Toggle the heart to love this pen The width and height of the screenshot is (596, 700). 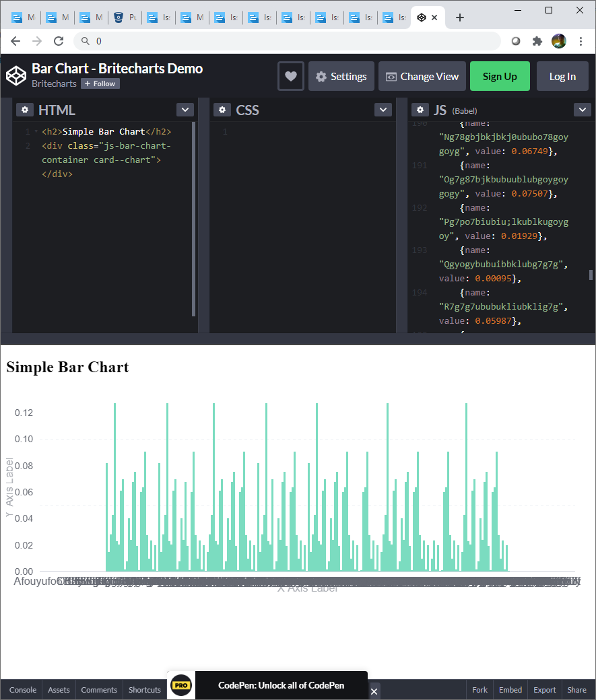(x=290, y=76)
